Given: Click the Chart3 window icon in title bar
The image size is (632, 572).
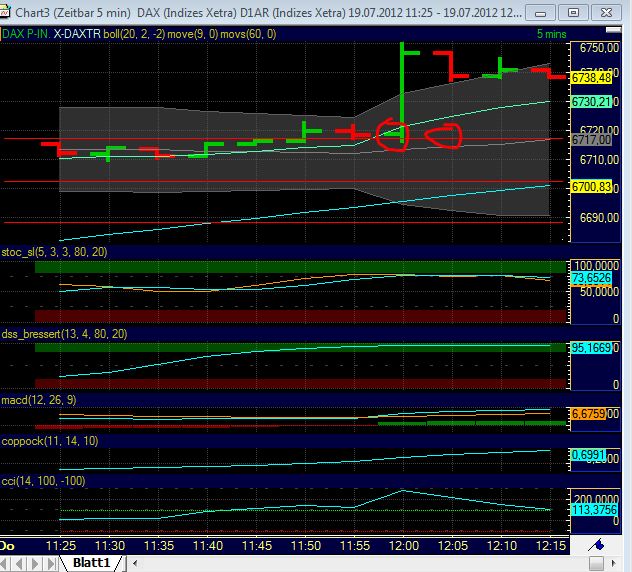Looking at the screenshot, I should [x=4, y=12].
